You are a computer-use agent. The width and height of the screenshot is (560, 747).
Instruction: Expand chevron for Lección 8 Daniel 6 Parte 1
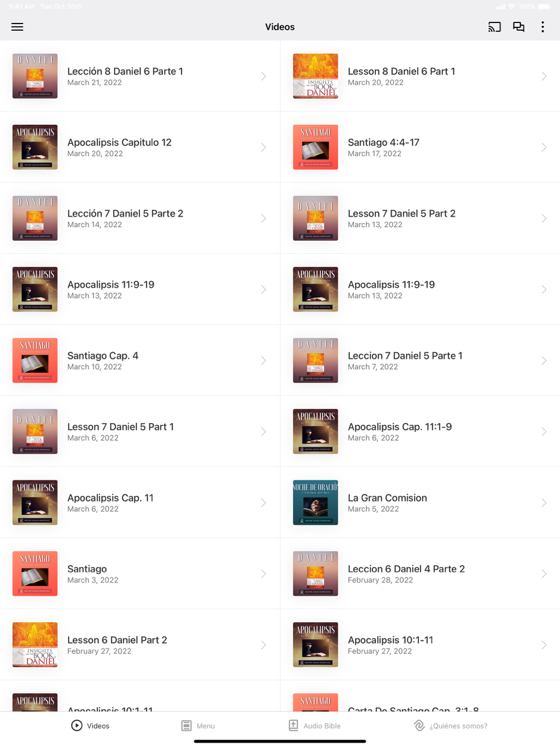(263, 76)
